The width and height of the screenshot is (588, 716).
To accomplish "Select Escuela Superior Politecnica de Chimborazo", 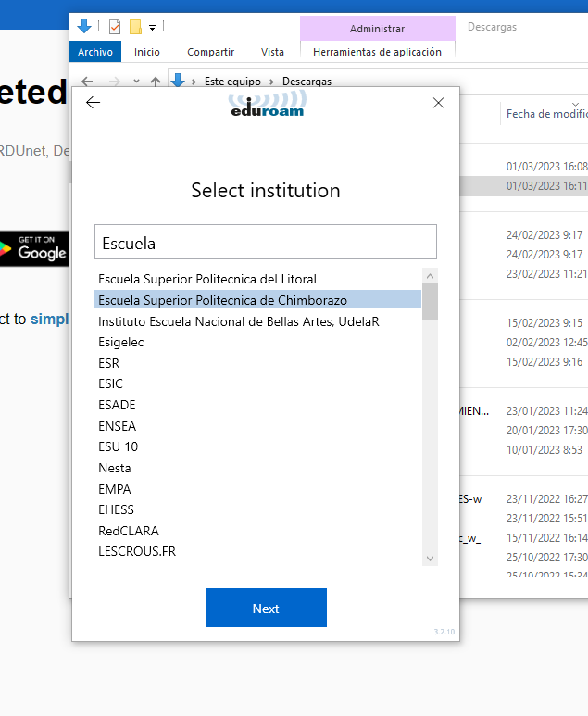I will pos(258,300).
